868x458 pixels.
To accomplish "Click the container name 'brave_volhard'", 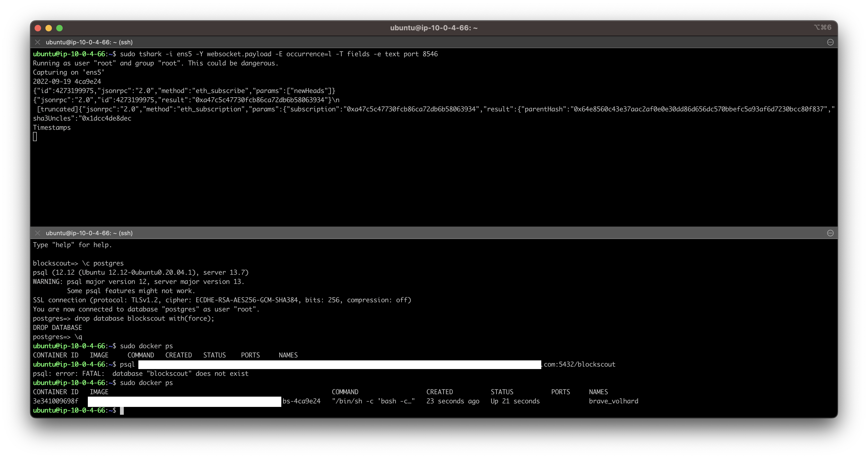I will (613, 401).
